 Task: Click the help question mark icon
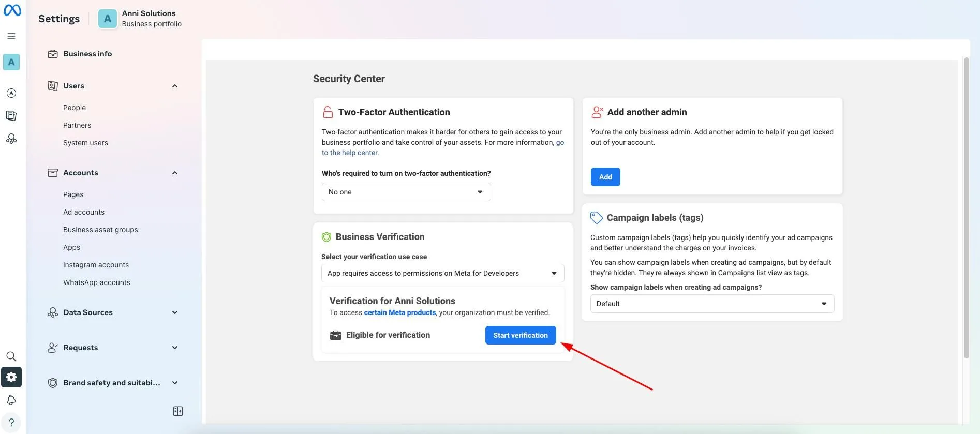11,423
